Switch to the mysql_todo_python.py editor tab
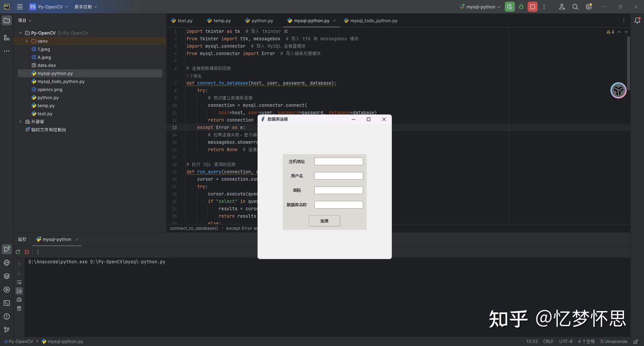This screenshot has height=346, width=644. point(373,21)
